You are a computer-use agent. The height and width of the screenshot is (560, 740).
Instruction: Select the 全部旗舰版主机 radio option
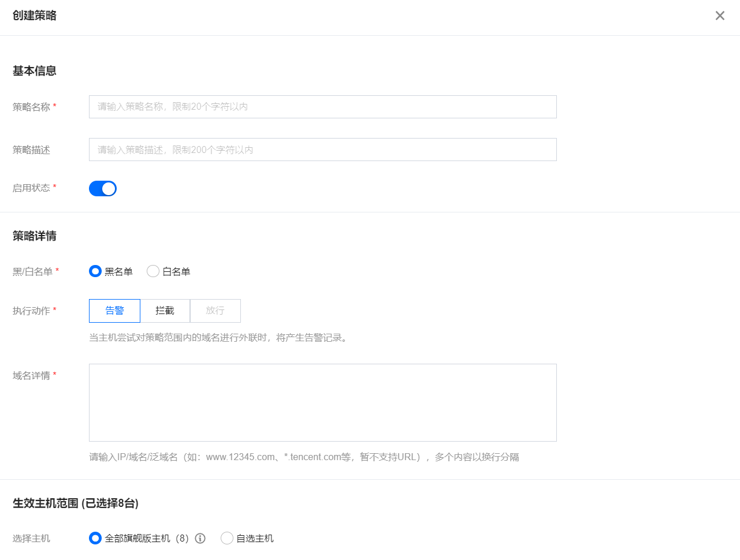pyautogui.click(x=95, y=538)
